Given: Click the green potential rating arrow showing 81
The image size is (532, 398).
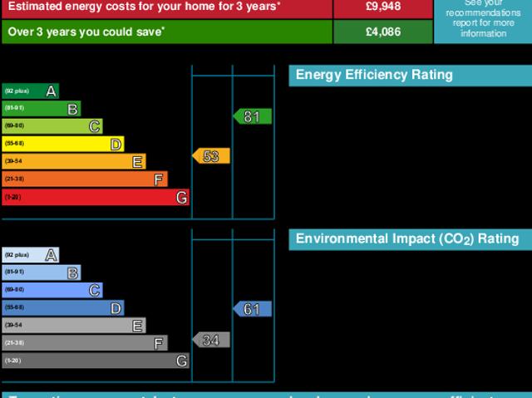Looking at the screenshot, I should [x=253, y=116].
